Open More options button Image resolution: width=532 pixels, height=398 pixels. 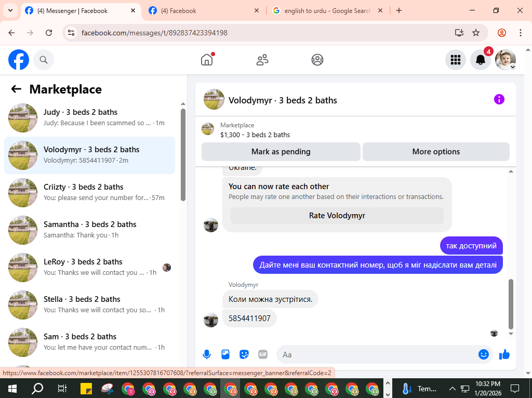coord(436,152)
